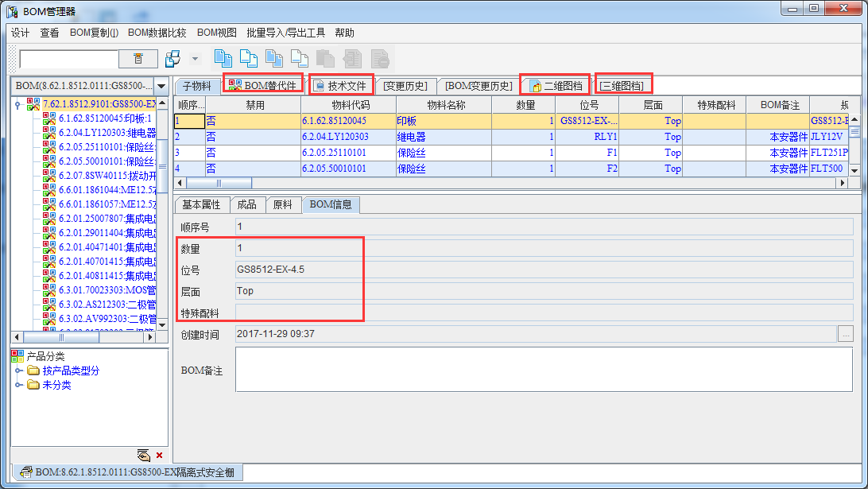Open the 查看 menu
Screen dimensions: 868x489
pos(49,33)
